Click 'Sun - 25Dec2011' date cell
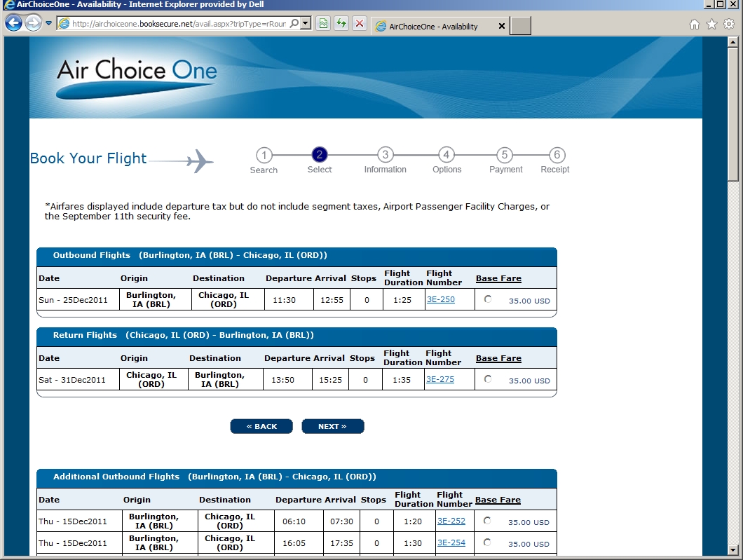743x560 pixels. [79, 300]
